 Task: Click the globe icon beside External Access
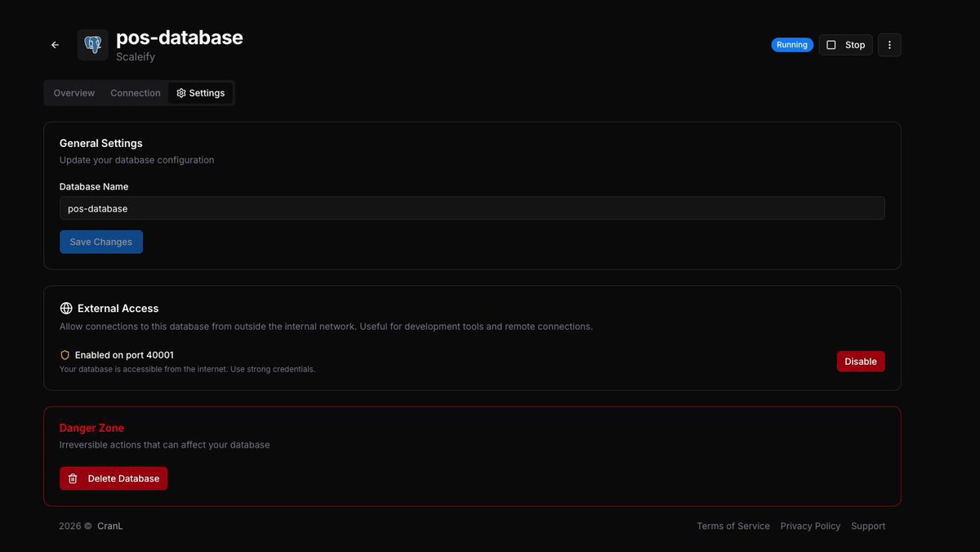pyautogui.click(x=66, y=309)
